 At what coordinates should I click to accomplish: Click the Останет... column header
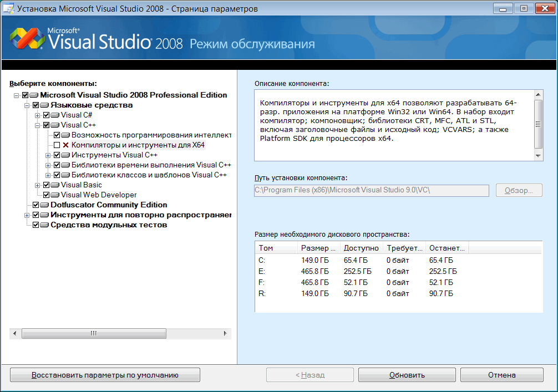pos(447,248)
